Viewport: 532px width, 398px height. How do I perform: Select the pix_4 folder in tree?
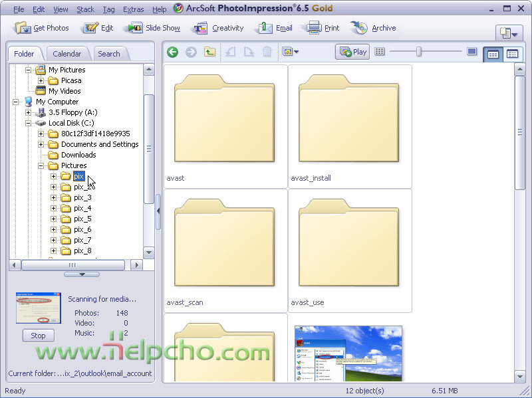(x=82, y=208)
